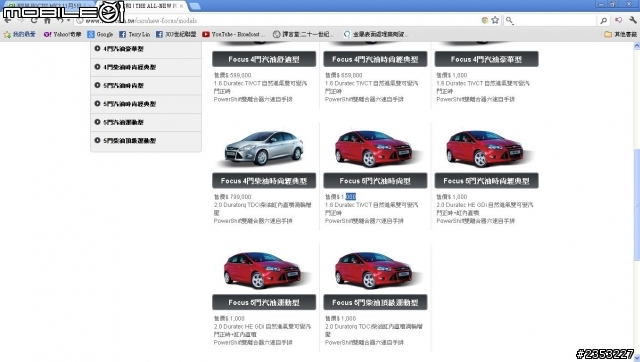640x362 pixels.
Task: Open the Focus 4門汽油豪華型 model button
Action: tap(487, 59)
